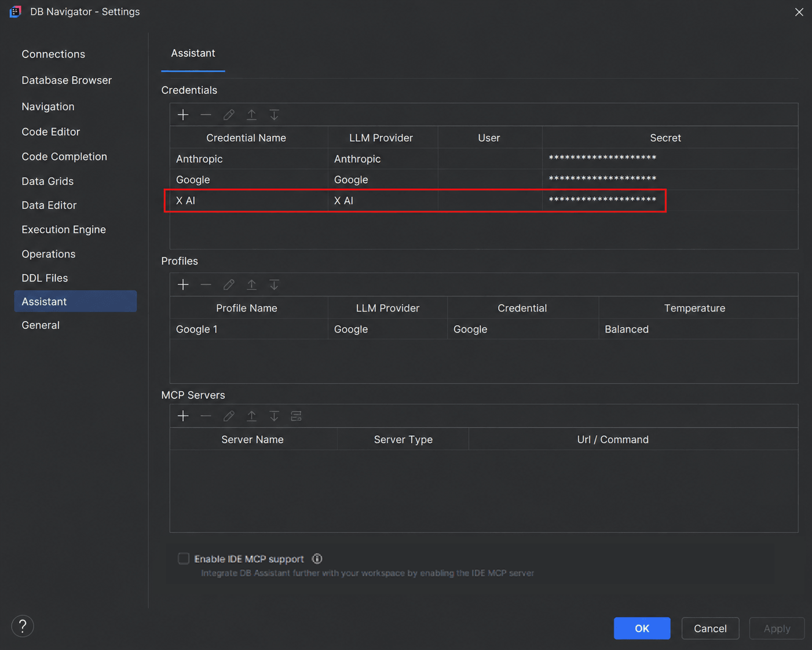
Task: Select the Google 1 profile row
Action: click(x=484, y=329)
